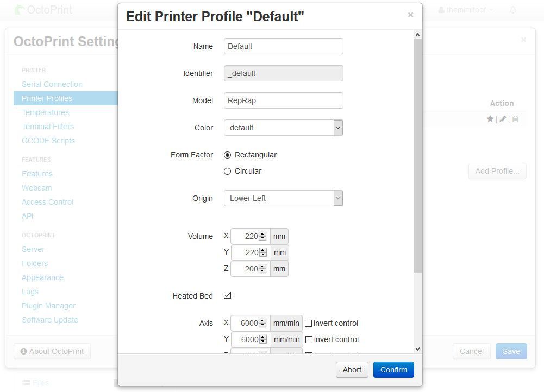Click the OctoPrint logo icon
This screenshot has height=392, width=544.
(x=20, y=10)
